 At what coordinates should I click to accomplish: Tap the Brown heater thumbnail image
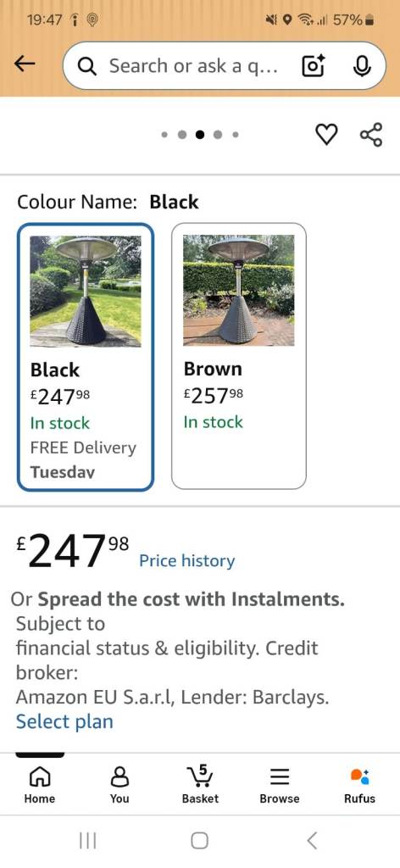[238, 290]
